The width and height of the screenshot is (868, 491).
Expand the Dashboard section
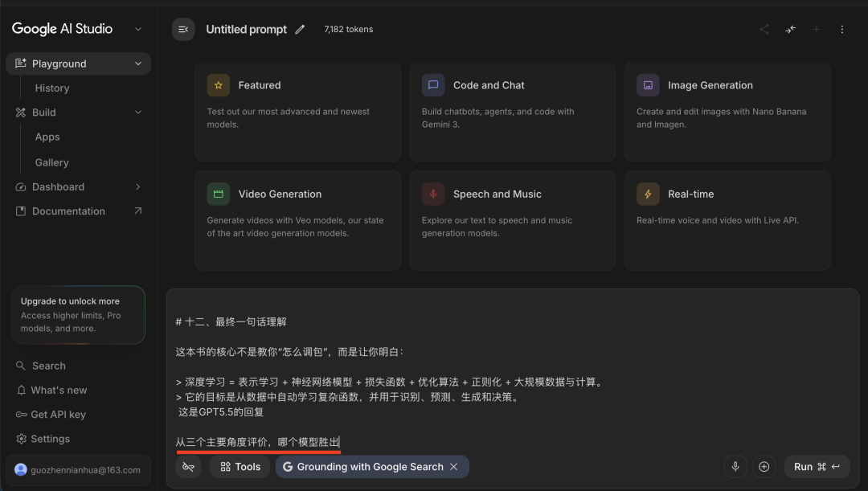point(137,186)
